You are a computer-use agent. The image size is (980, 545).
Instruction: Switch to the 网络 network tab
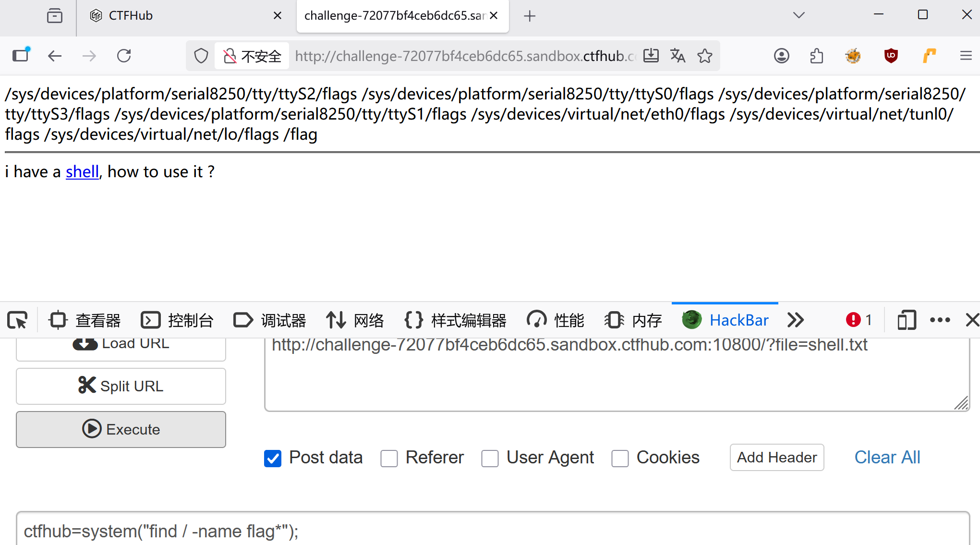click(x=355, y=320)
